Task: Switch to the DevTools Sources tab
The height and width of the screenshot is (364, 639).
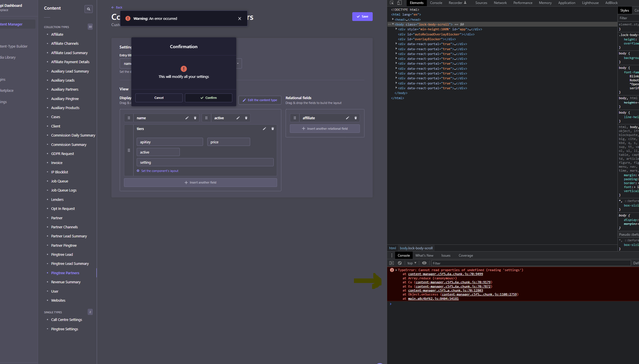Action: [x=481, y=3]
